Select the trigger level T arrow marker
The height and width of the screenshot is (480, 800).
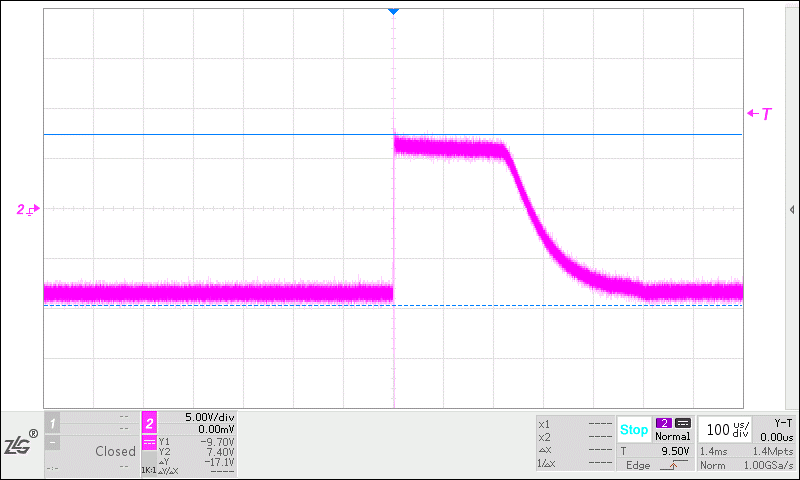tap(760, 114)
